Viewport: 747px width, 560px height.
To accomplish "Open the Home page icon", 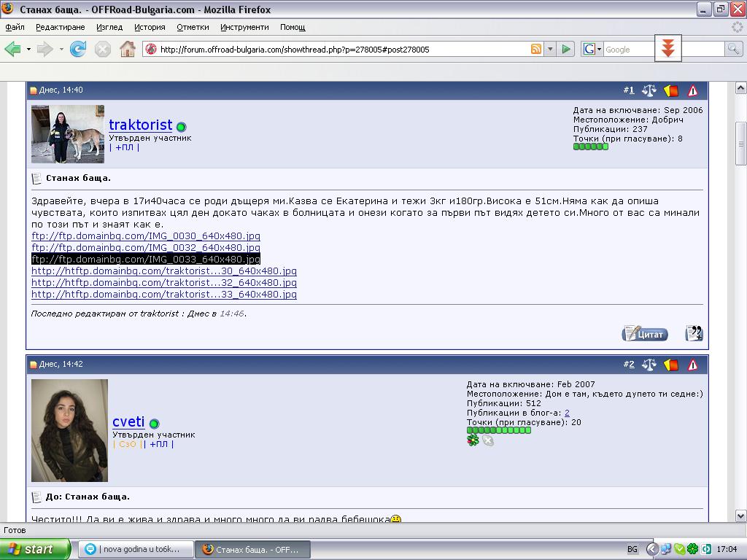I will tap(127, 49).
